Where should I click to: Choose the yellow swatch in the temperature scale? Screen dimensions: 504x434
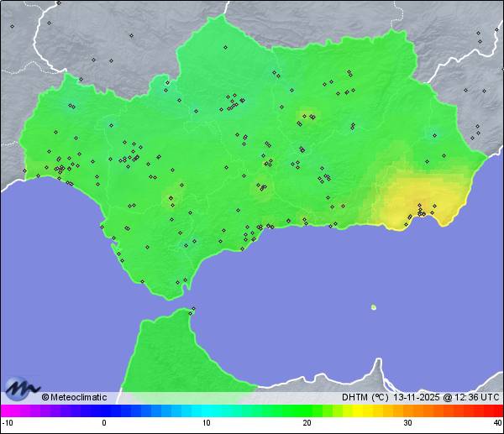click(357, 410)
